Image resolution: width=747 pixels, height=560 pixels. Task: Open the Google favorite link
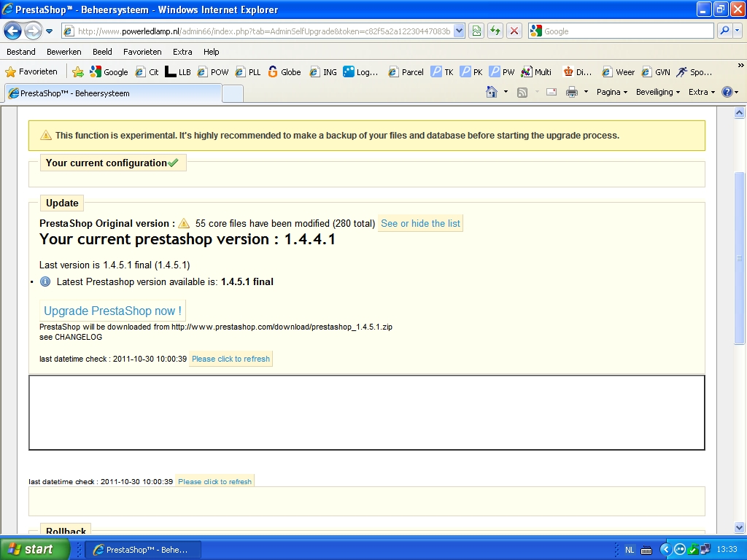coord(109,72)
